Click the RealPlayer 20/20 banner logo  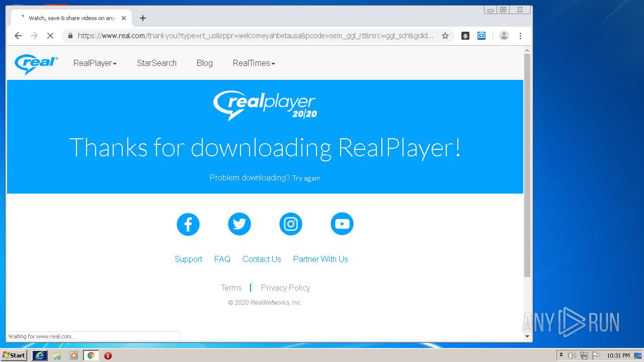[x=265, y=105]
